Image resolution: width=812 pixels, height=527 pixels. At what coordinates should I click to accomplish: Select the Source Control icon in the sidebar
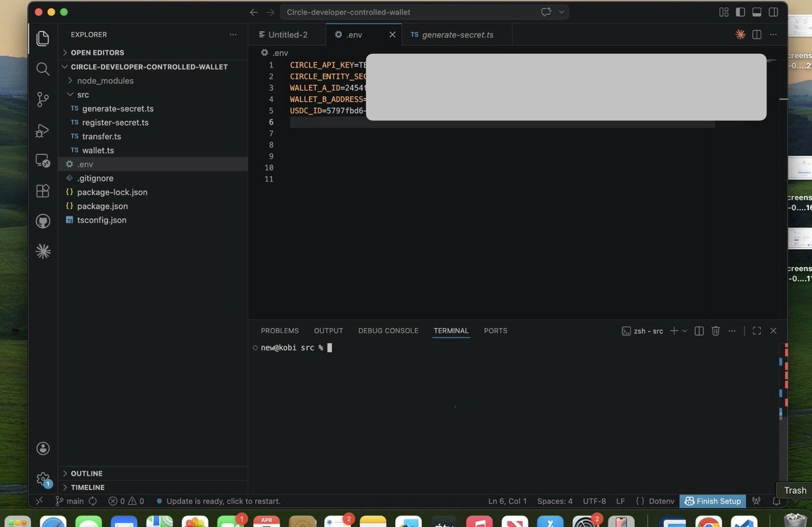tap(43, 99)
